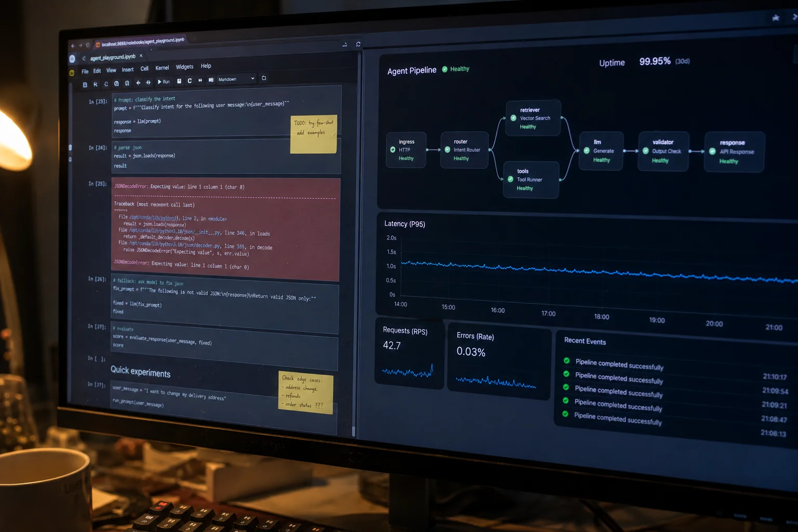This screenshot has height=532, width=798.
Task: Open the Widgets menu
Action: pyautogui.click(x=184, y=66)
